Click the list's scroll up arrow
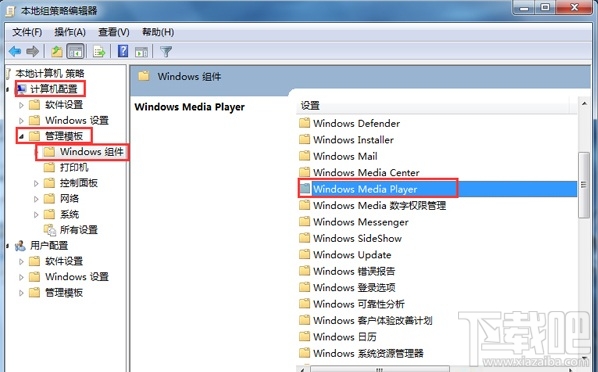 [584, 104]
